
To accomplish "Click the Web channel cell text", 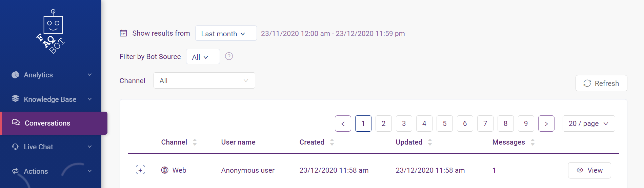I will tap(179, 170).
